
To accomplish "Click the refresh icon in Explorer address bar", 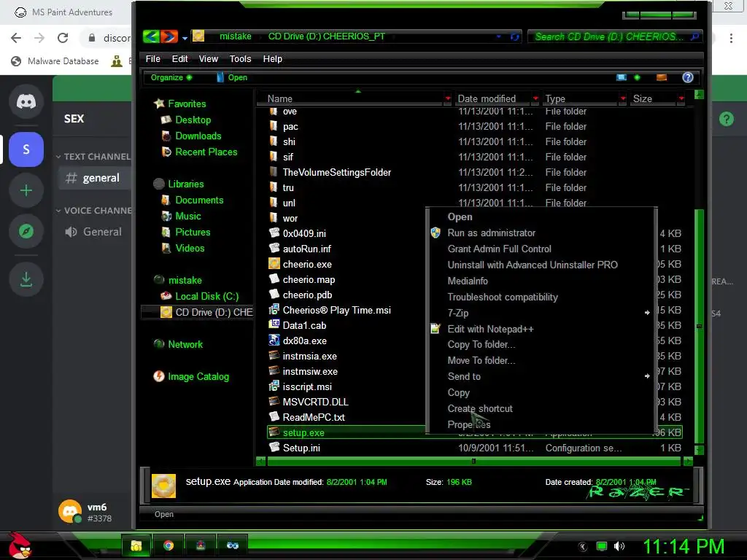I will 514,36.
